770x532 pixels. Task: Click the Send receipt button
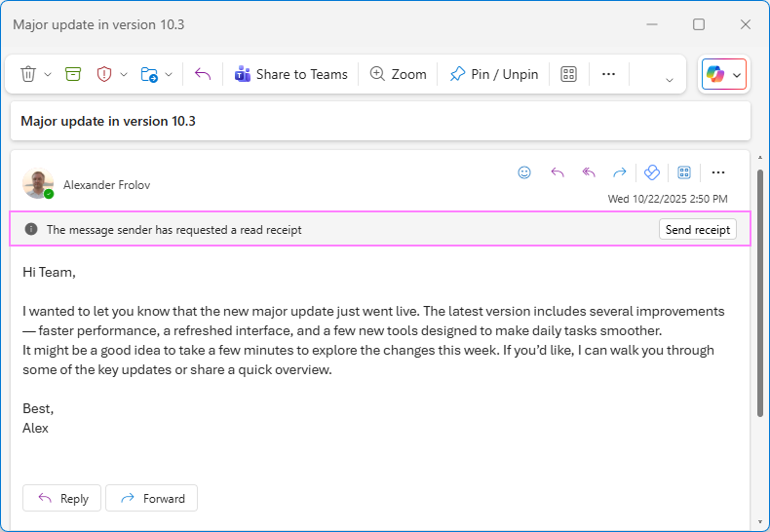click(x=697, y=229)
